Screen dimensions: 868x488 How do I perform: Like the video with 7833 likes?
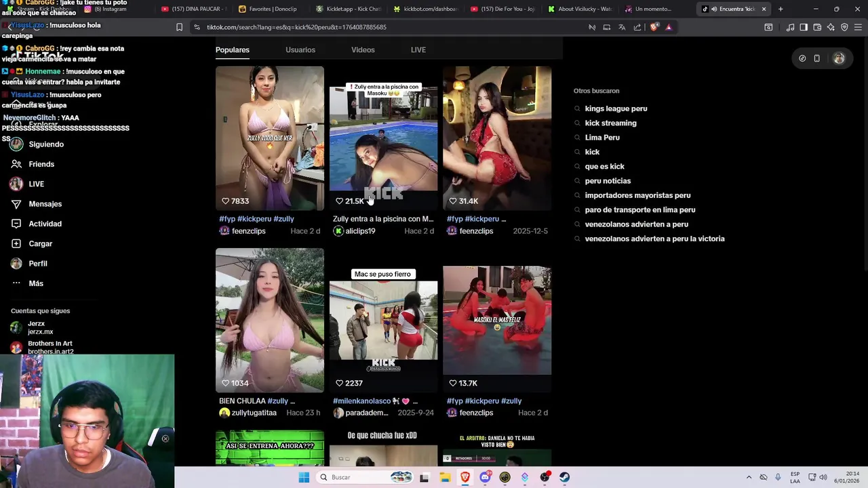226,201
